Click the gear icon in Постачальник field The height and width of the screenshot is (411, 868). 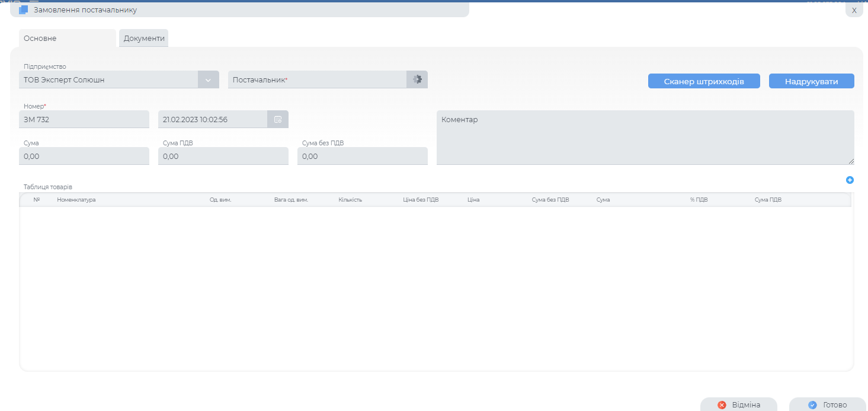point(417,79)
